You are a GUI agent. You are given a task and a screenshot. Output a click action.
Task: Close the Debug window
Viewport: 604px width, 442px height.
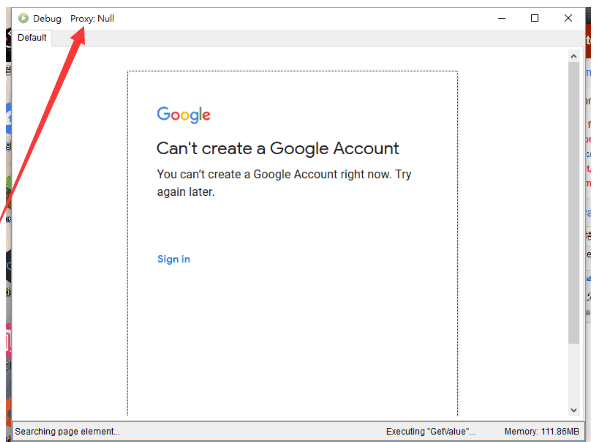click(x=567, y=18)
